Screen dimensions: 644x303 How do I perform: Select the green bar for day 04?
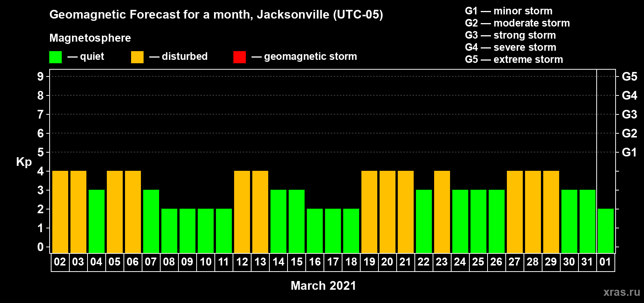click(x=97, y=222)
